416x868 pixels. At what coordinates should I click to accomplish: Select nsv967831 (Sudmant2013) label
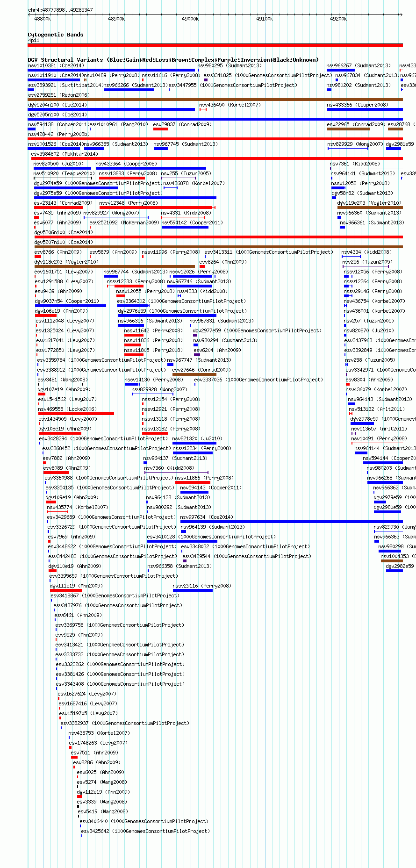[222, 321]
